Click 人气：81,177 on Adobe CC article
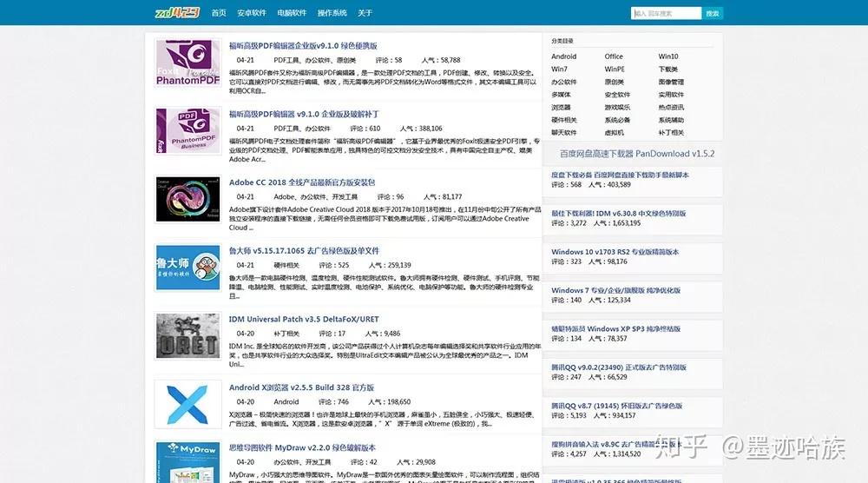868x483 pixels. point(443,197)
